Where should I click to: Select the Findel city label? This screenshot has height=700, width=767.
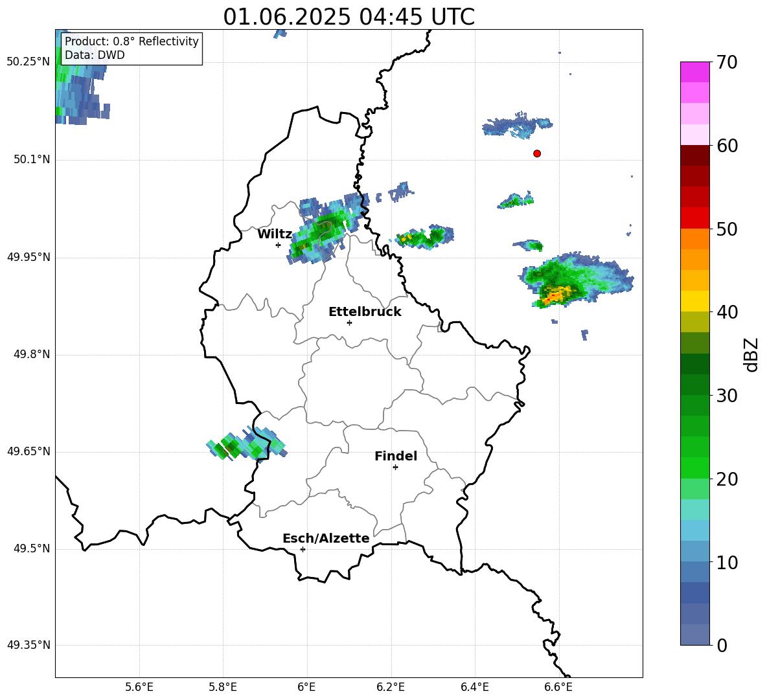396,456
